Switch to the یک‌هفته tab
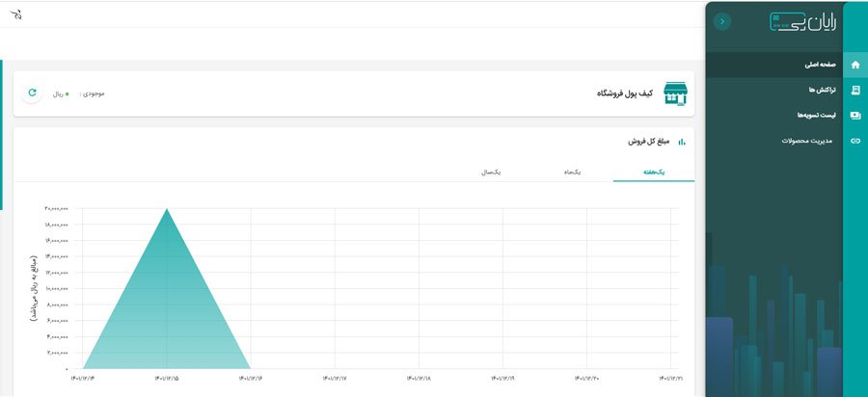This screenshot has height=397, width=868. pos(653,172)
